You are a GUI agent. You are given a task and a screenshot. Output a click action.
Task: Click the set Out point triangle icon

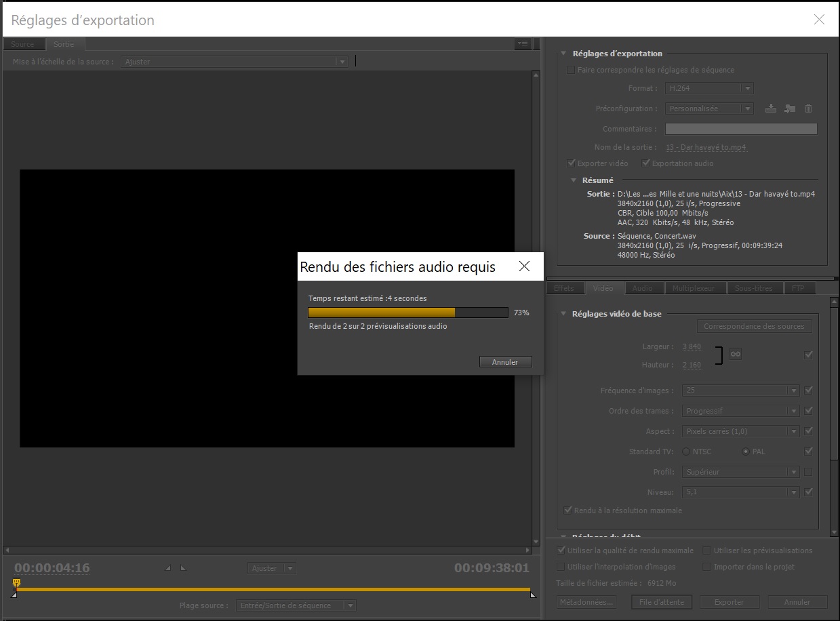182,568
